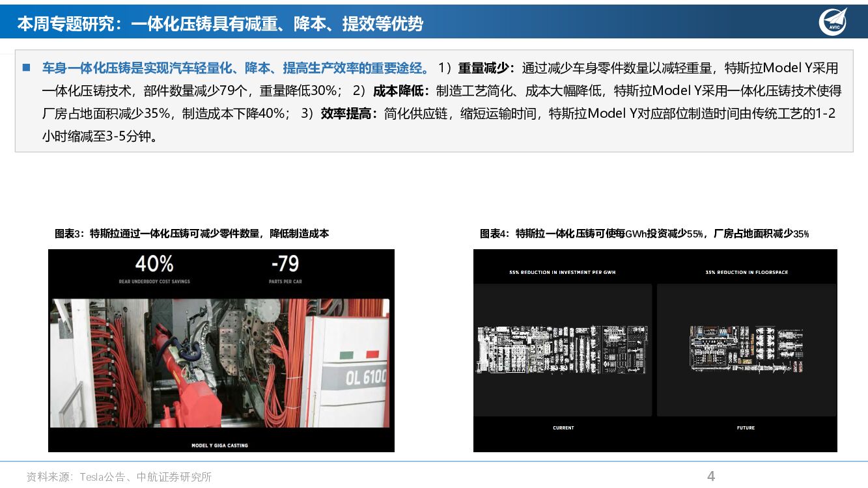Click the caption 图表4 about 55% investment reduction
868x488 pixels.
pos(644,234)
